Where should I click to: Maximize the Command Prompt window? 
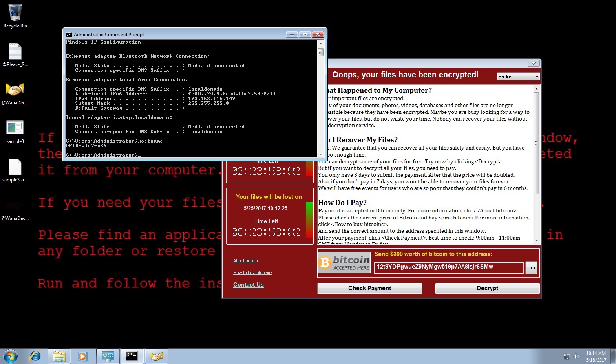305,35
